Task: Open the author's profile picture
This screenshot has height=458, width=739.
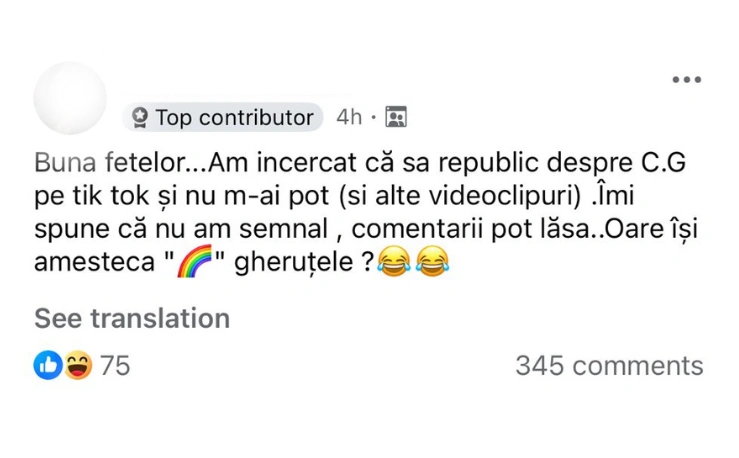Action: 70,98
